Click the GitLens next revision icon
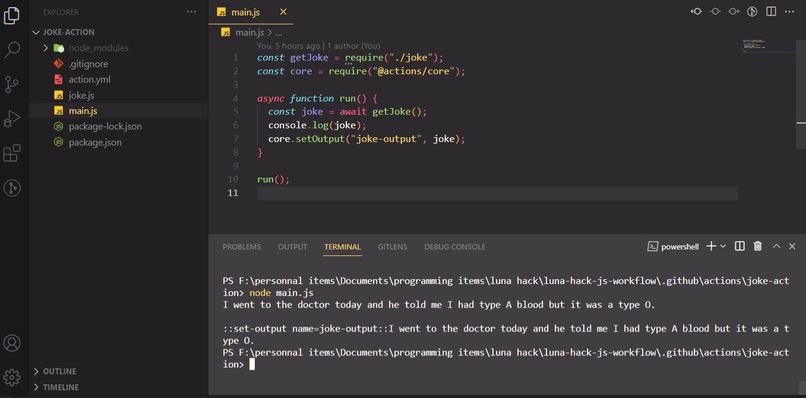This screenshot has height=398, width=806. click(734, 11)
